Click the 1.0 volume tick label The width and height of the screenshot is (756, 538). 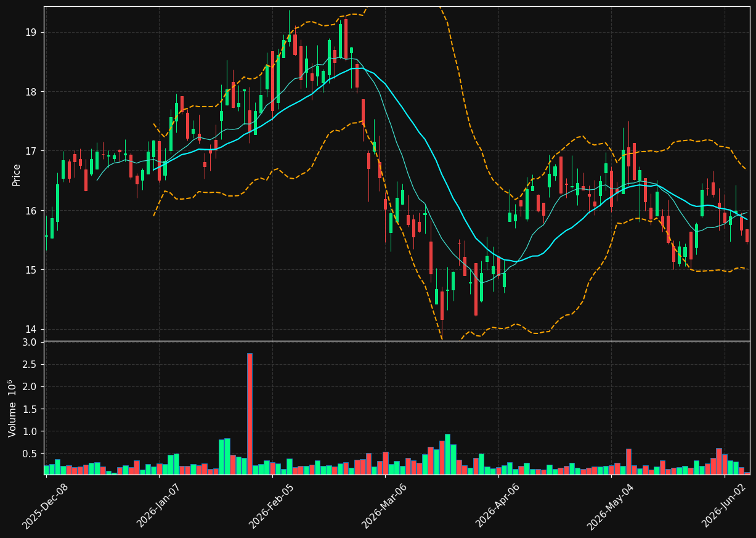tap(30, 431)
